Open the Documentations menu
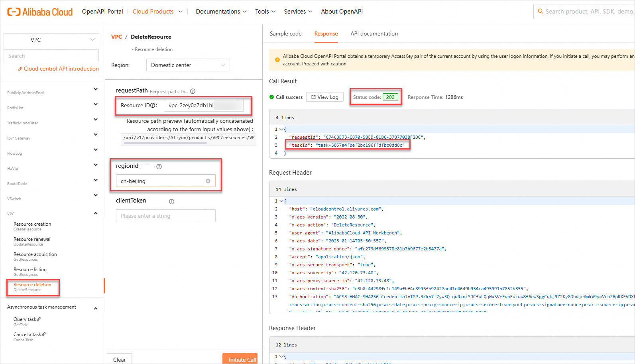 tap(221, 12)
